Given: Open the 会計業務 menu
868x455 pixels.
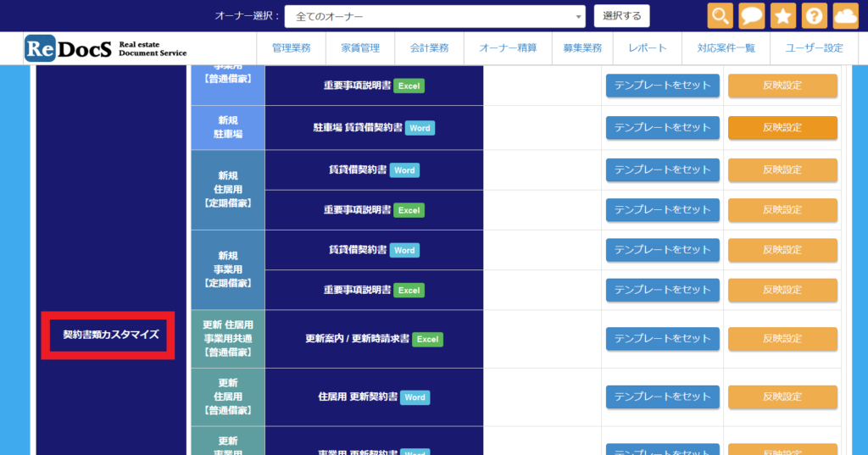Looking at the screenshot, I should (x=429, y=48).
